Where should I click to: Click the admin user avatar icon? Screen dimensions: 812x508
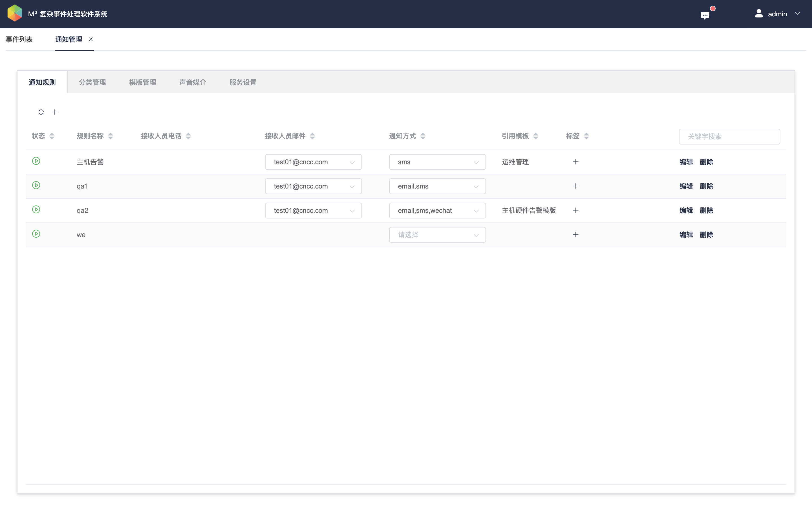click(759, 14)
